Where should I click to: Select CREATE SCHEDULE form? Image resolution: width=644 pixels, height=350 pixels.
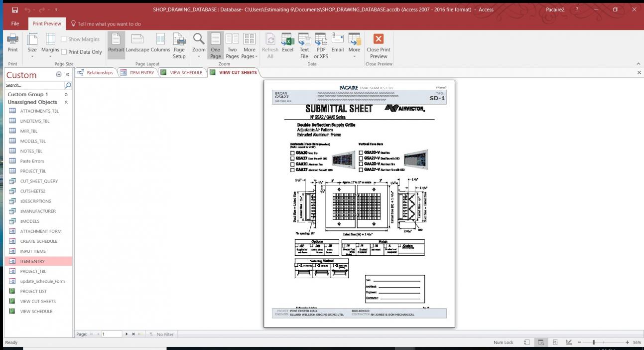[x=38, y=241]
